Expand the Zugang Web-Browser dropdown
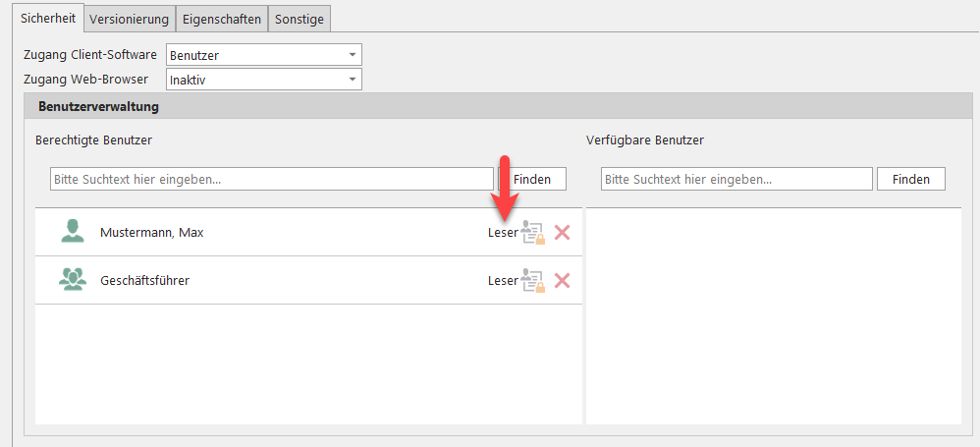980x447 pixels. tap(352, 80)
